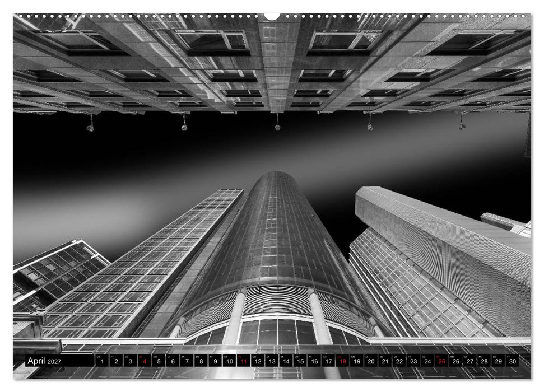Click date 21 in the calendar strip
The image size is (544, 392).
coord(385,361)
